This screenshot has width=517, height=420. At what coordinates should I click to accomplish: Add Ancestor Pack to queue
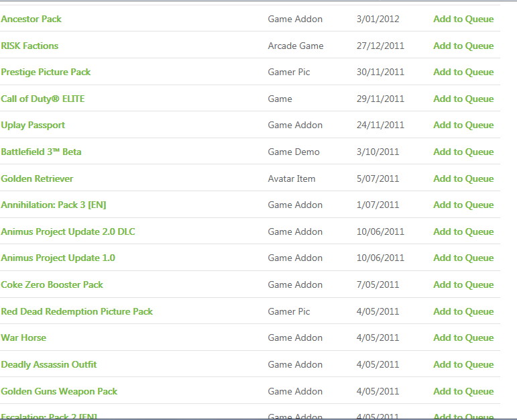click(463, 19)
